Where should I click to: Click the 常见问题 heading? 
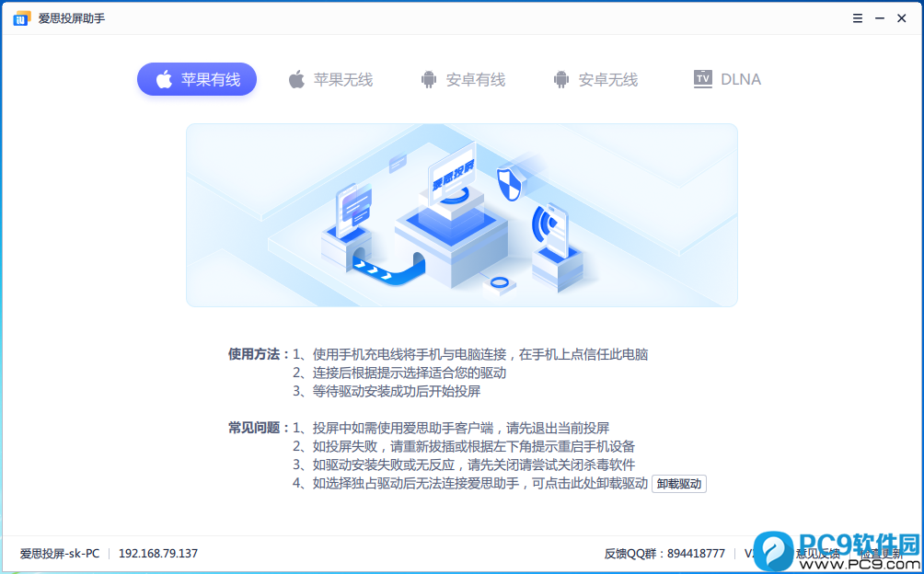click(x=259, y=428)
